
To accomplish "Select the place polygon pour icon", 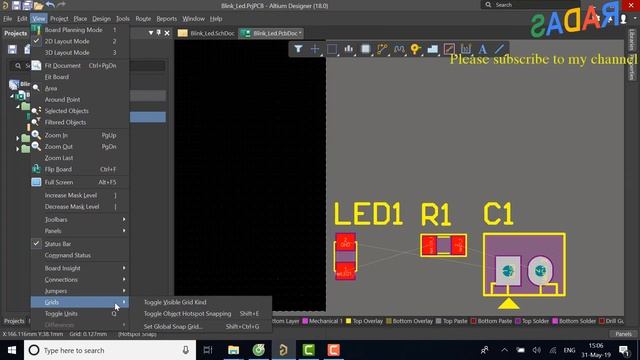I will pos(432,49).
